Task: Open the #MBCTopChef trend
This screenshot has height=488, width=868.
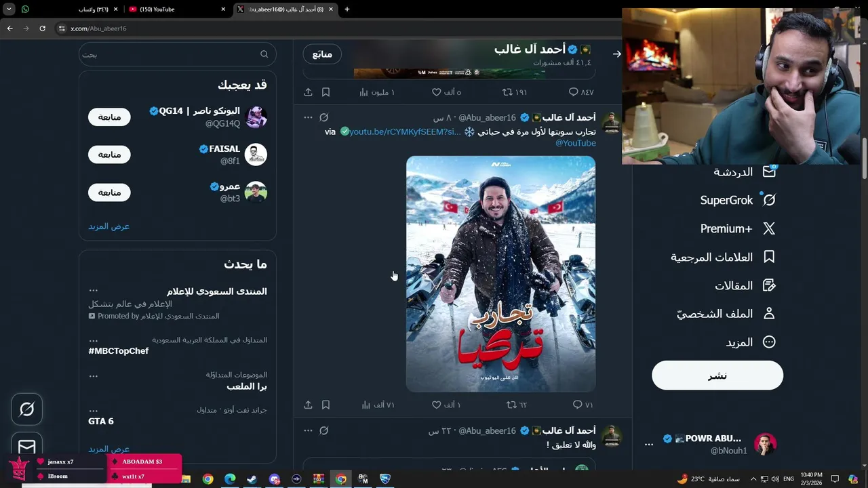Action: [118, 351]
